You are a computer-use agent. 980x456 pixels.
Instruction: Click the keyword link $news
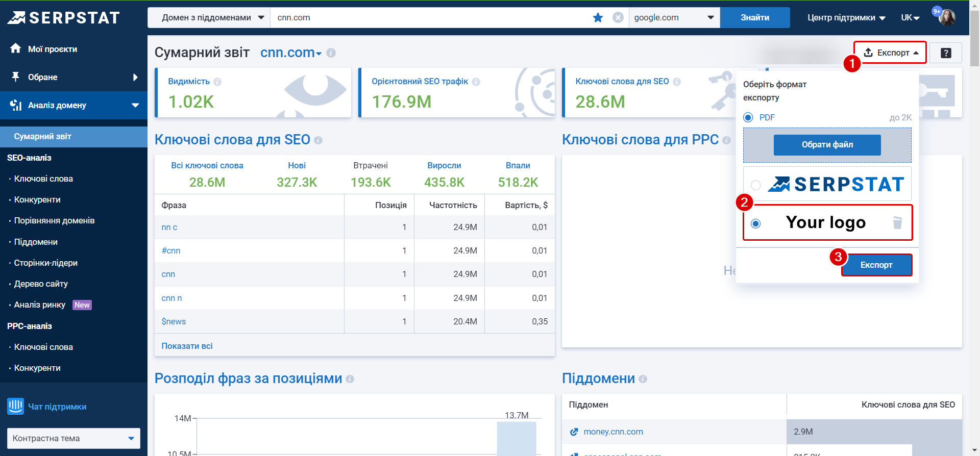174,321
